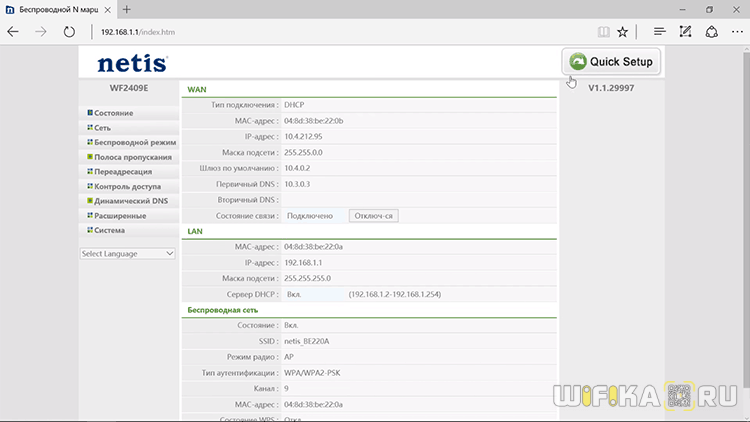The width and height of the screenshot is (750, 422).
Task: Open the Система menu item
Action: click(x=109, y=230)
